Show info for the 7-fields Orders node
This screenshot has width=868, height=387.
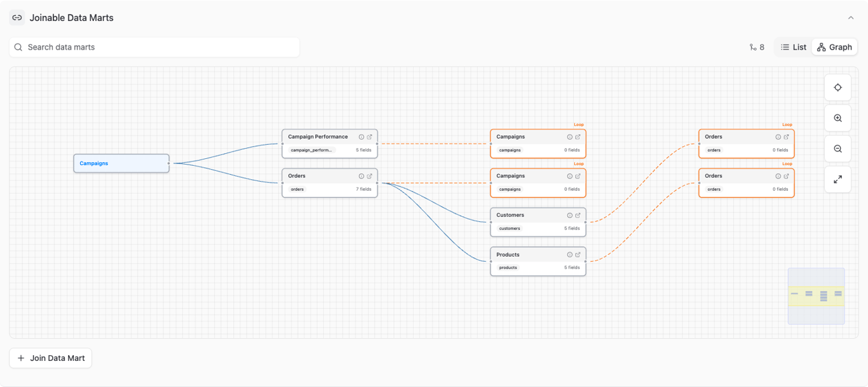[362, 176]
